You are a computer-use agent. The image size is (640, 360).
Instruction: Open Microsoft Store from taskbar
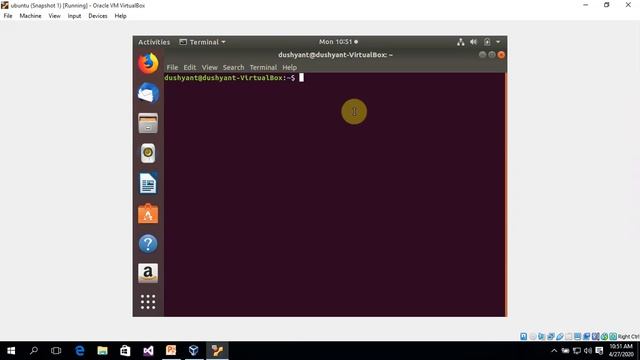125,351
